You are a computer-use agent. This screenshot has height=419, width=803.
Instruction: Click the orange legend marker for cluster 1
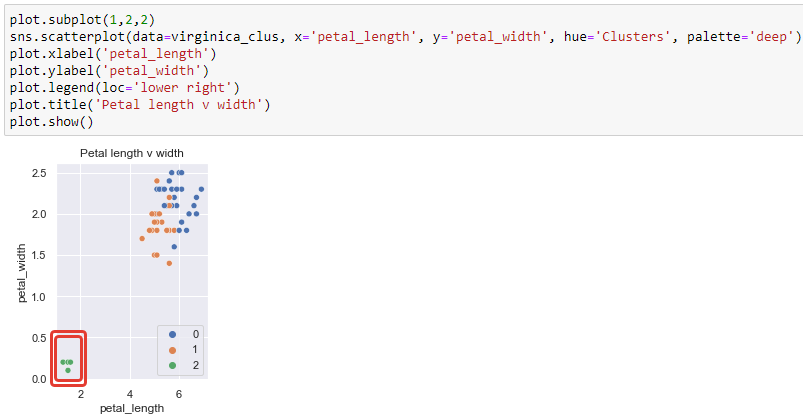(172, 349)
